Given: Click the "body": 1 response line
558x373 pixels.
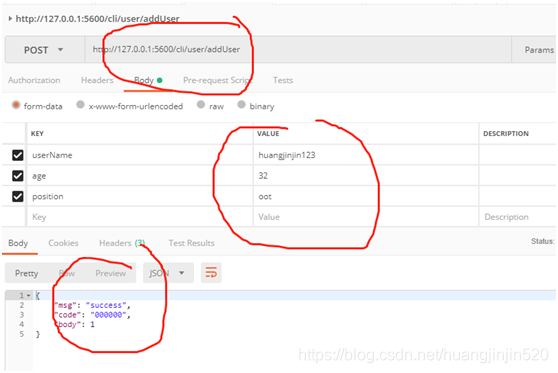Looking at the screenshot, I should tap(74, 324).
